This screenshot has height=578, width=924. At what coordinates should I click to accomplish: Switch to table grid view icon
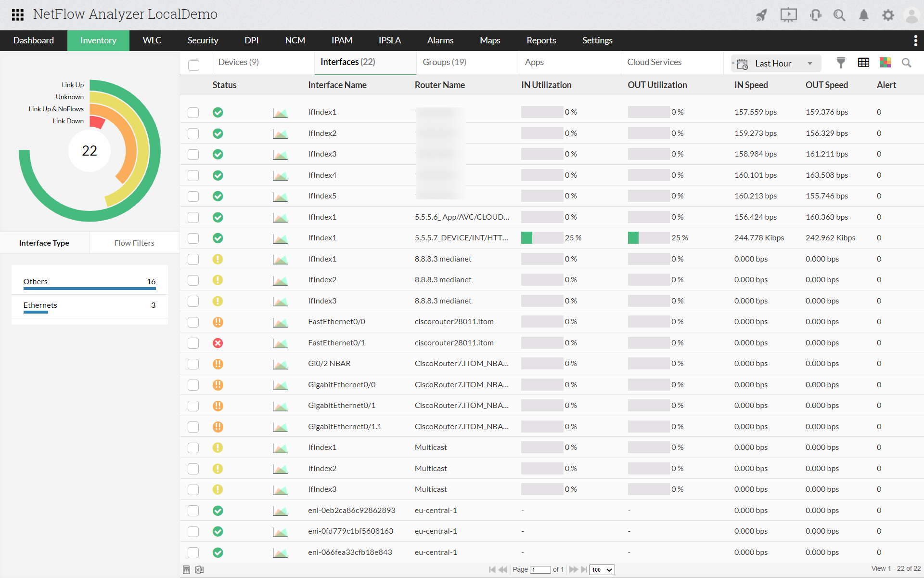863,63
